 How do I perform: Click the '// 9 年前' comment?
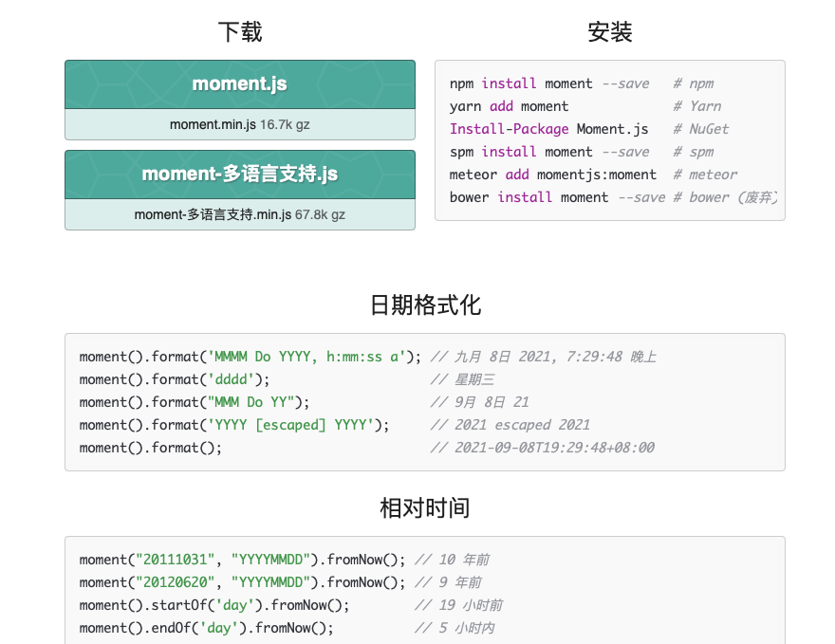click(448, 582)
